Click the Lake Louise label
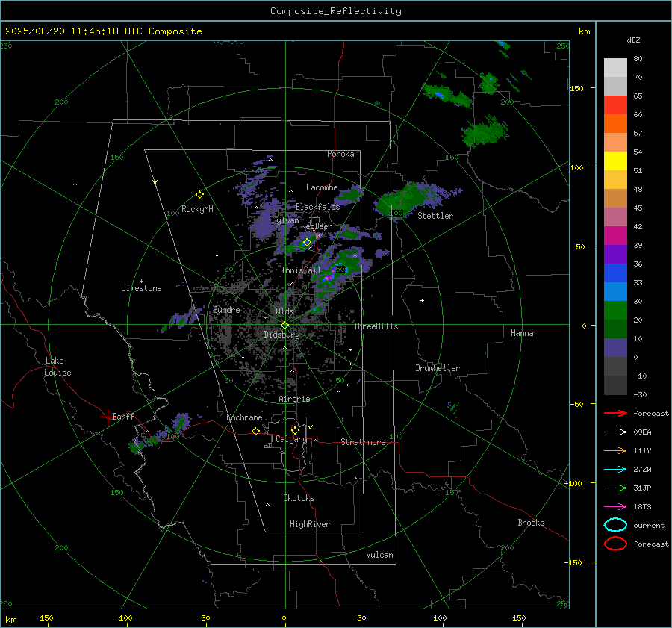Viewport: 672px width, 628px height. pos(57,367)
